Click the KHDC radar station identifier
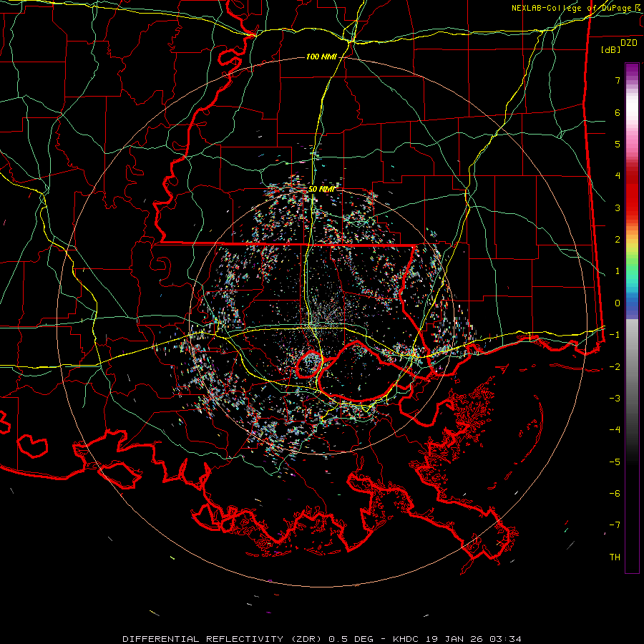The image size is (644, 644). (x=406, y=639)
